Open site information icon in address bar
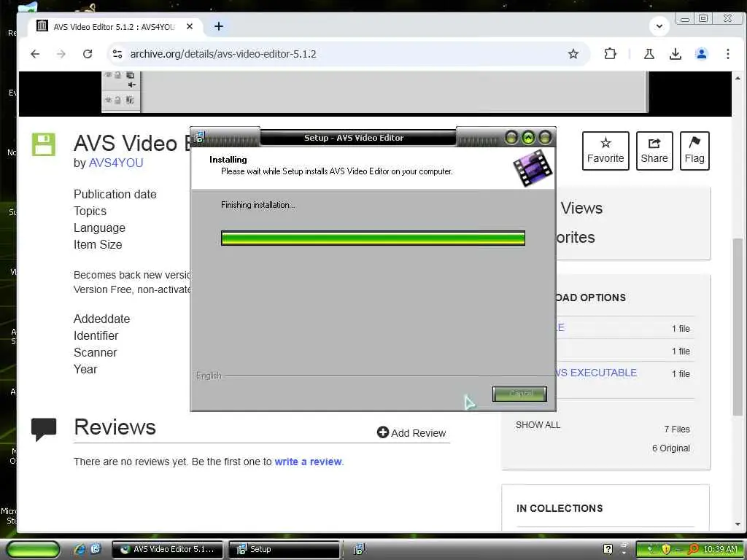The height and width of the screenshot is (560, 747). [x=117, y=54]
